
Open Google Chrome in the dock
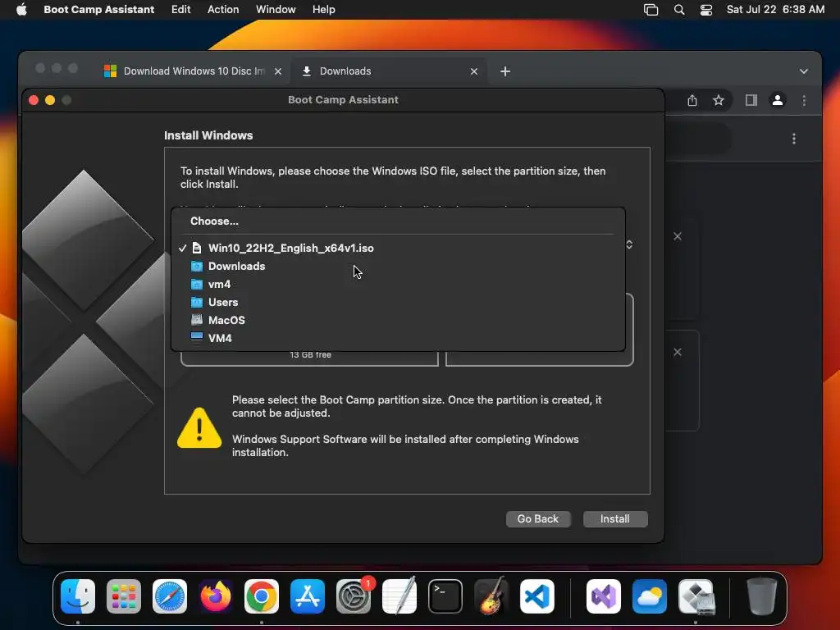[x=262, y=596]
